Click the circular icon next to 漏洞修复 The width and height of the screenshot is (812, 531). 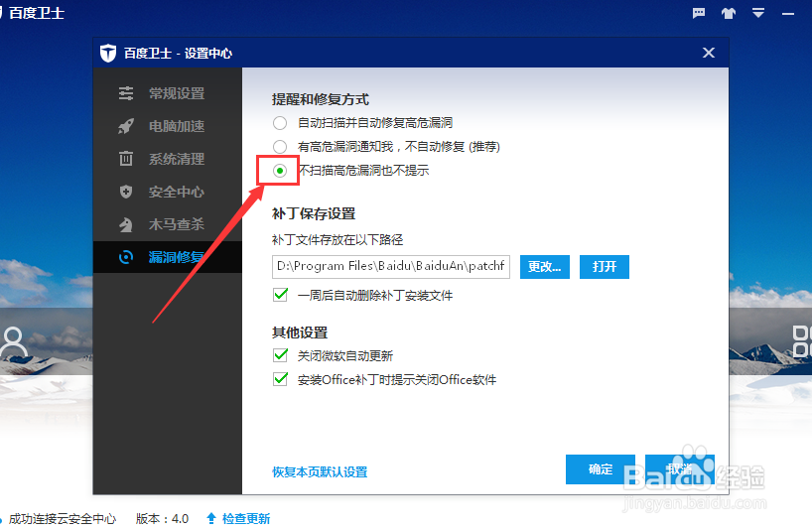pyautogui.click(x=126, y=257)
